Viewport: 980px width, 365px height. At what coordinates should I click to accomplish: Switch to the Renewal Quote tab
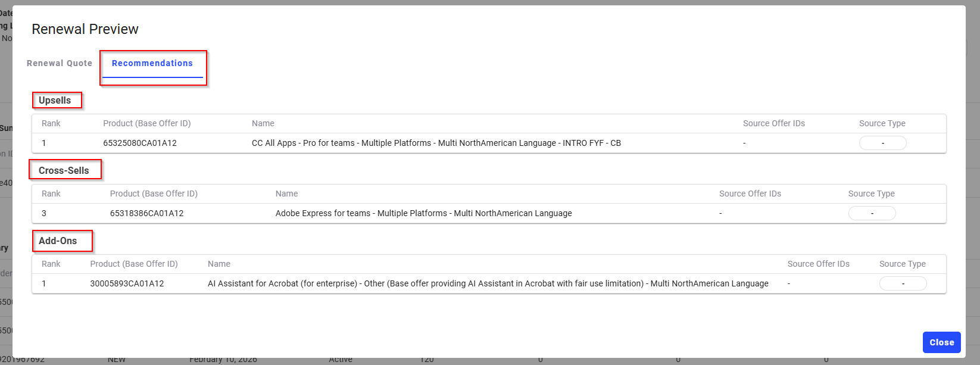(60, 63)
